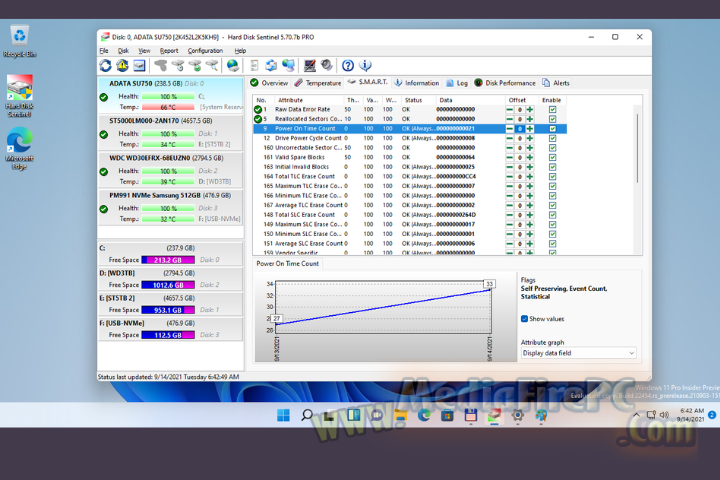
Task: Open Microsoft Store from the taskbar
Action: click(x=447, y=416)
